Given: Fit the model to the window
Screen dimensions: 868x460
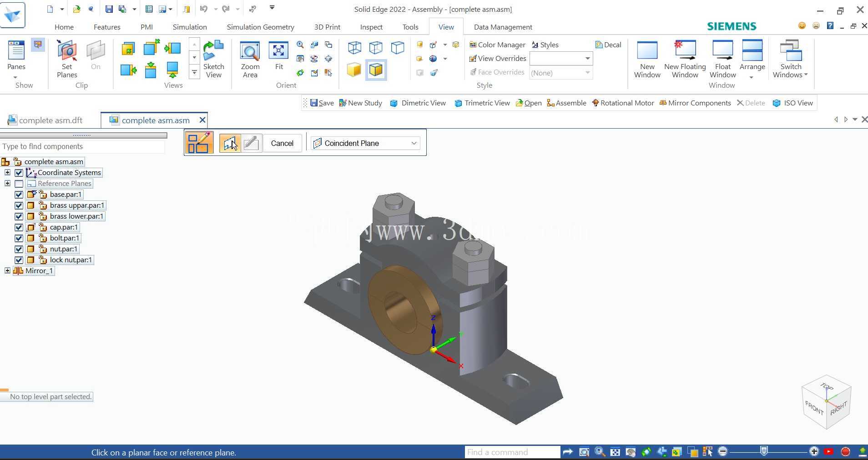Looking at the screenshot, I should click(279, 55).
